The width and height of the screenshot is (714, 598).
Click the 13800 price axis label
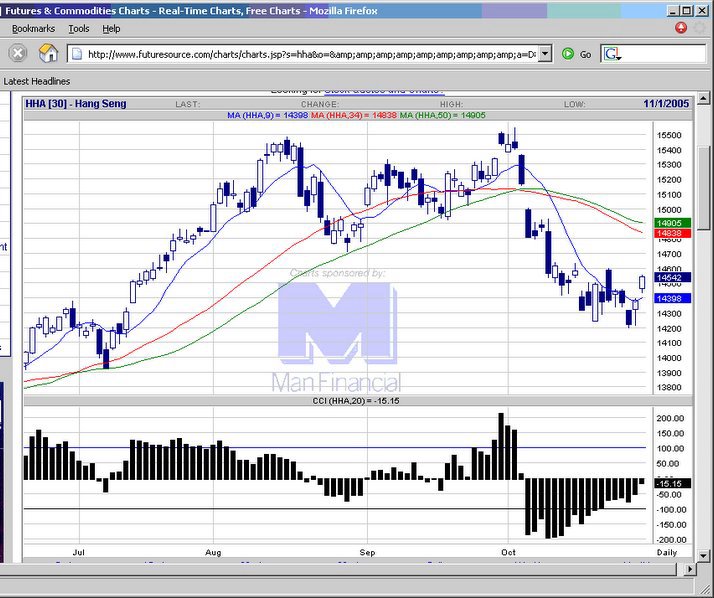(x=669, y=388)
